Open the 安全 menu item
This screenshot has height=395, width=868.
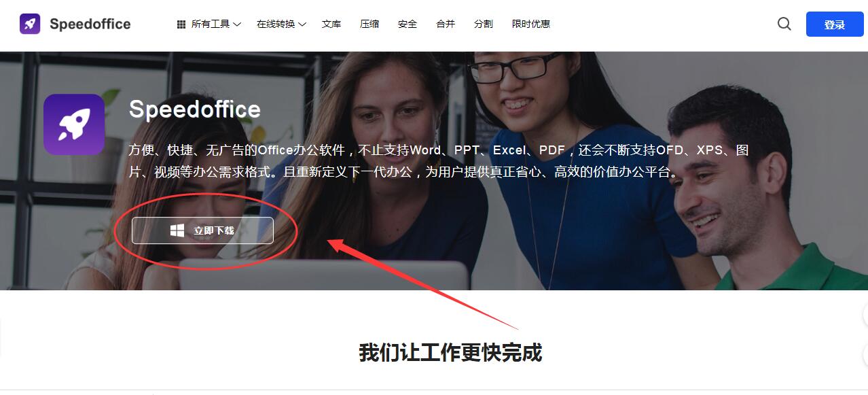pos(408,24)
